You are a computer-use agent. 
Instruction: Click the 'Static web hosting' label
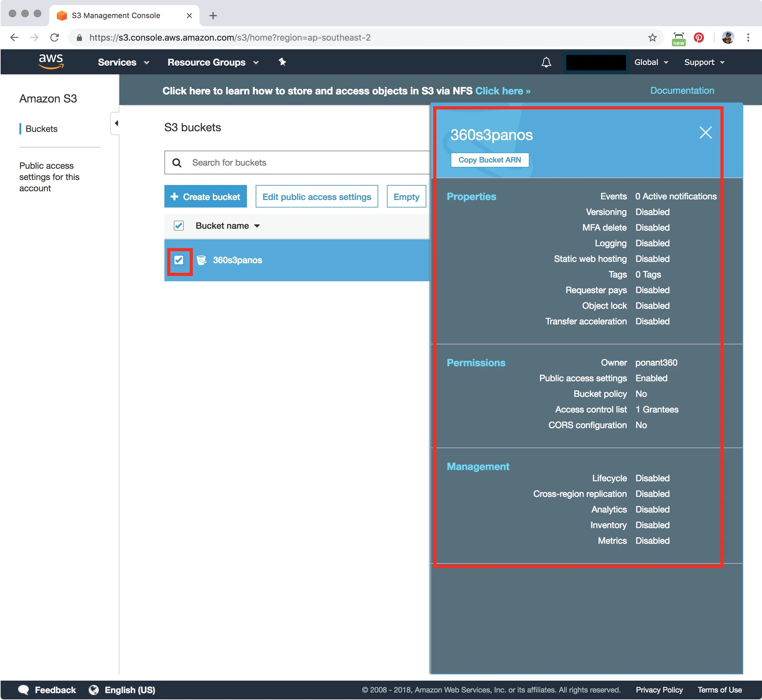[x=590, y=259]
